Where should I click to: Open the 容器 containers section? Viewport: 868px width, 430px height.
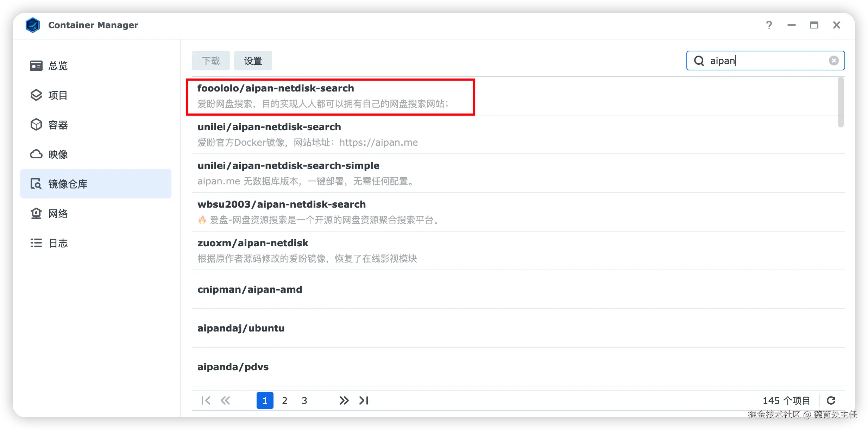pos(58,125)
